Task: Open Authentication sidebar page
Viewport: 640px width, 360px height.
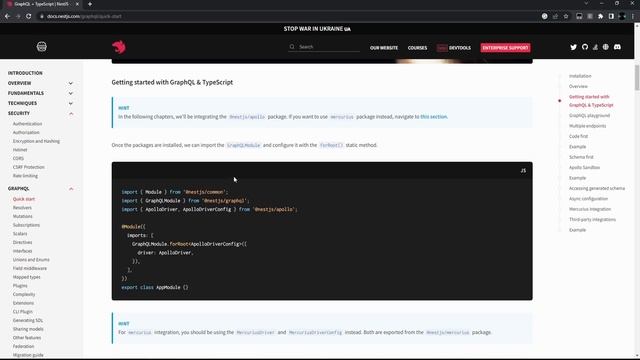Action: click(27, 124)
